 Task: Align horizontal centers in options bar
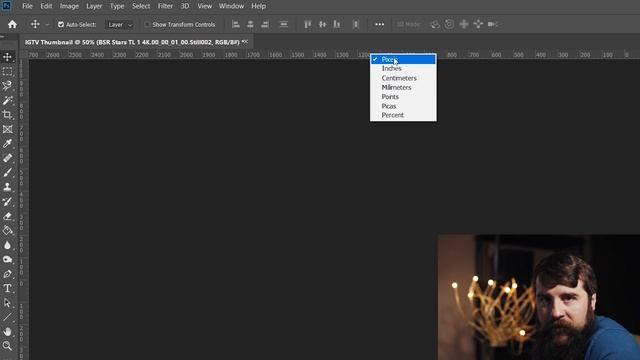pos(250,24)
